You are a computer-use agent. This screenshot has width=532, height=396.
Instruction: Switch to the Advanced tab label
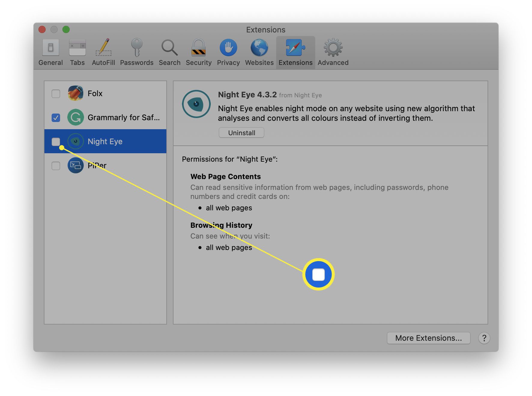(333, 62)
